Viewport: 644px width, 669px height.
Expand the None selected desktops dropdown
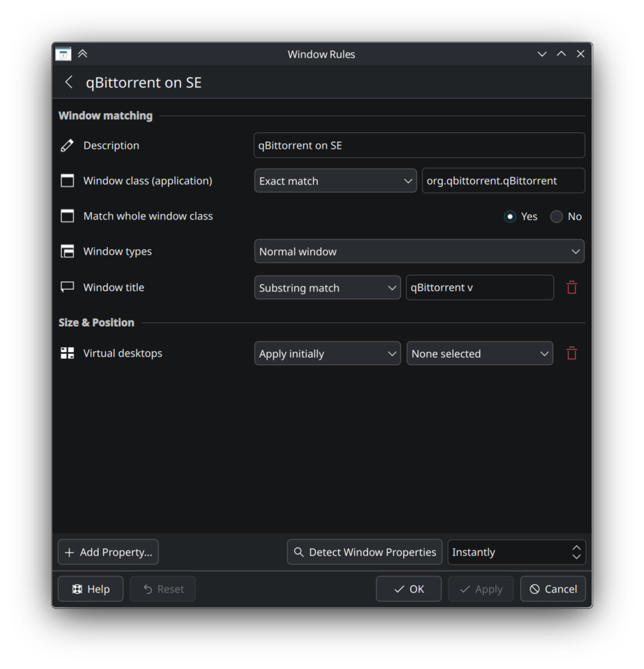pyautogui.click(x=479, y=353)
